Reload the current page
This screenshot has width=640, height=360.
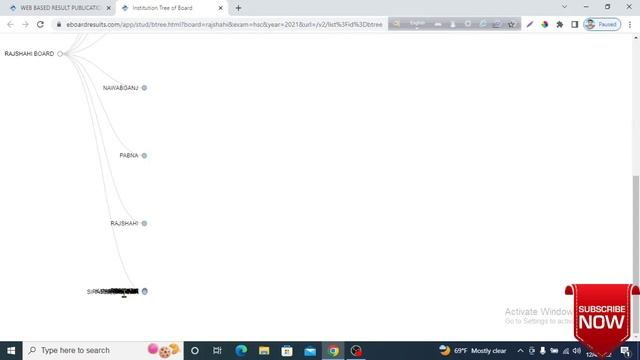coord(40,24)
